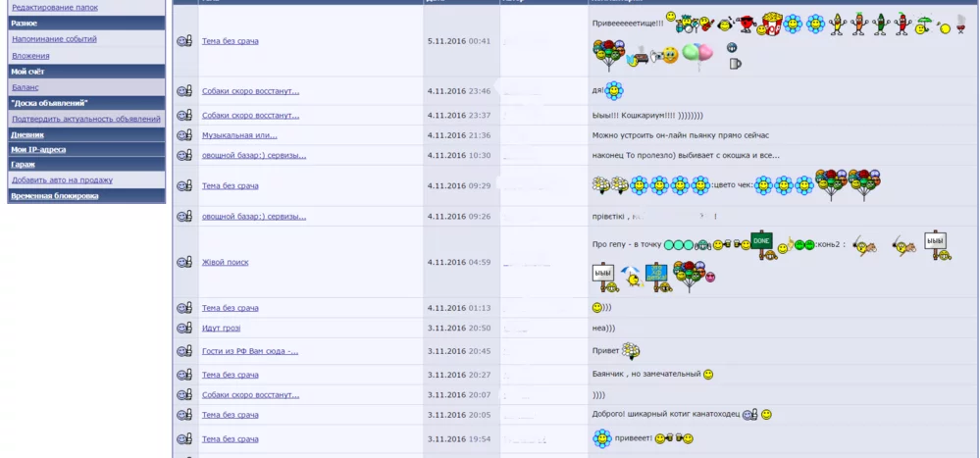Open Тема без срача from 3.11.2016 19:54
Viewport: 980px width, 458px height.
pyautogui.click(x=230, y=439)
